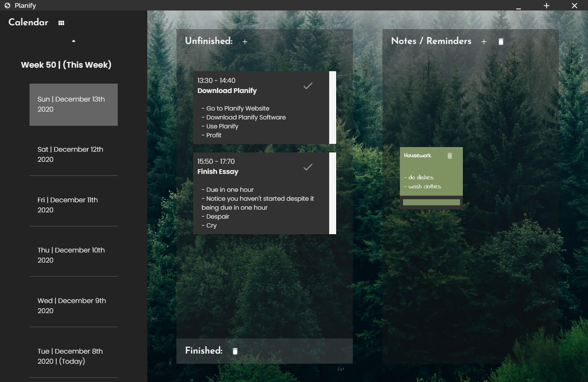Add a note with the Notes/Reminders plus icon
Viewport: 588px width, 382px height.
click(x=484, y=41)
